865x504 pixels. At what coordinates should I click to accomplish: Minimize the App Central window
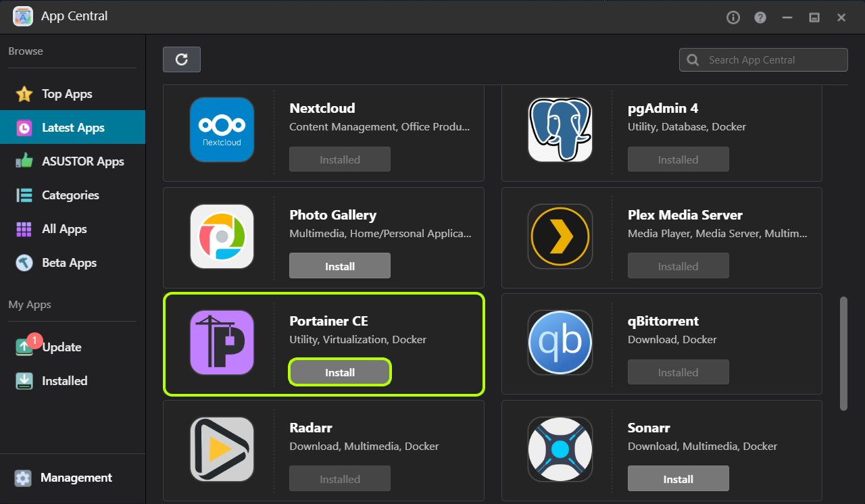click(x=787, y=18)
